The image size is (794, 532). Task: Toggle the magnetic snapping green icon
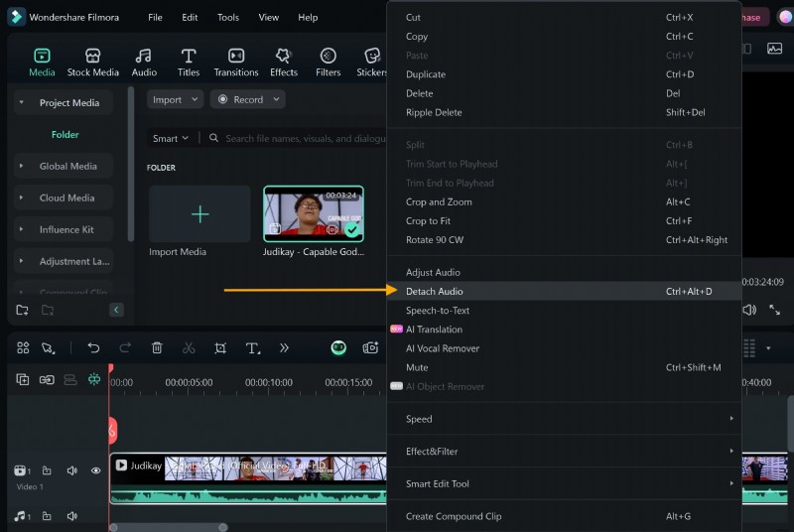click(x=94, y=379)
